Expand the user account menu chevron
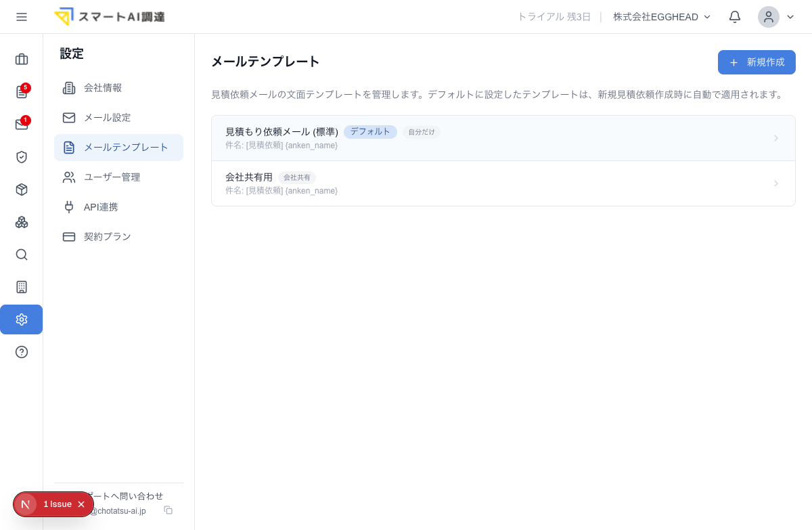 [790, 17]
